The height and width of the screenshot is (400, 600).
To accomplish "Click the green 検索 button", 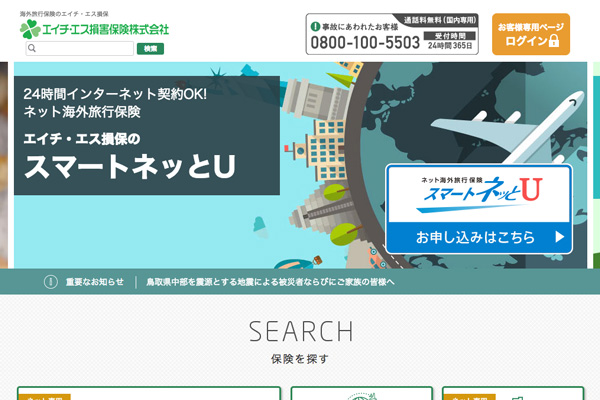I will [x=150, y=49].
